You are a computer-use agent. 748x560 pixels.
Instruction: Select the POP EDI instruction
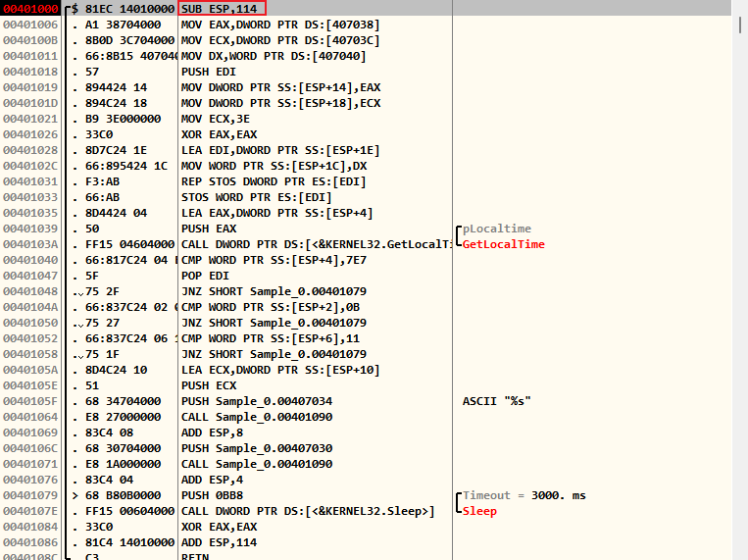[x=205, y=276]
